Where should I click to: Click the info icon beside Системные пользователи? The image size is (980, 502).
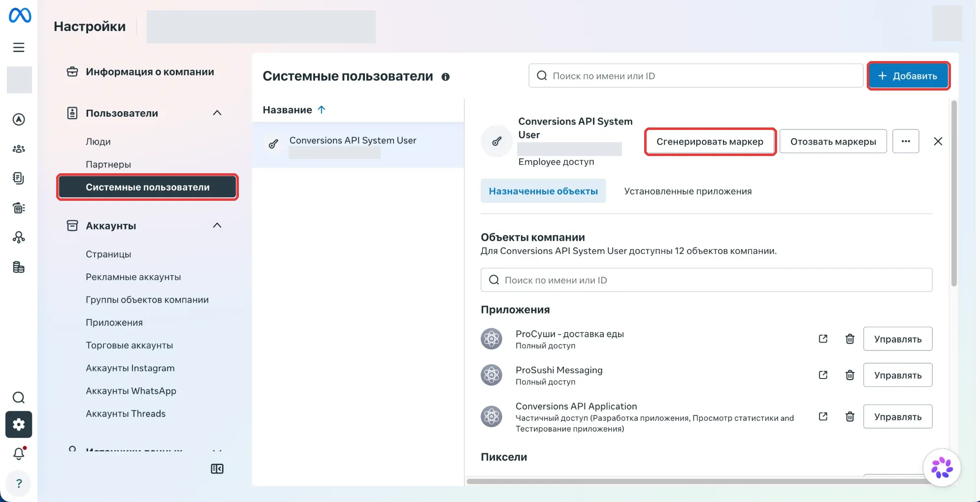tap(446, 77)
